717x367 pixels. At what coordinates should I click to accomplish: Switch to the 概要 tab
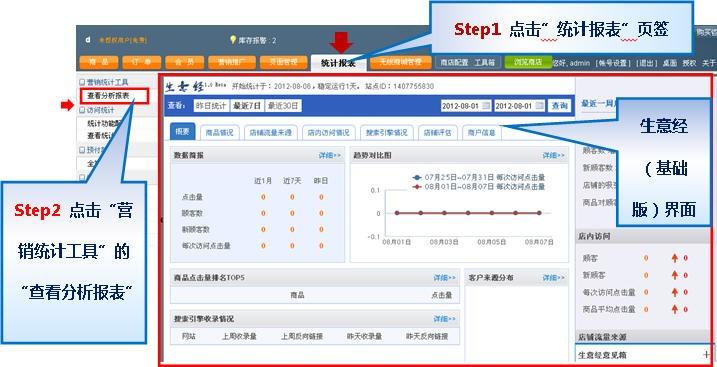tap(182, 132)
